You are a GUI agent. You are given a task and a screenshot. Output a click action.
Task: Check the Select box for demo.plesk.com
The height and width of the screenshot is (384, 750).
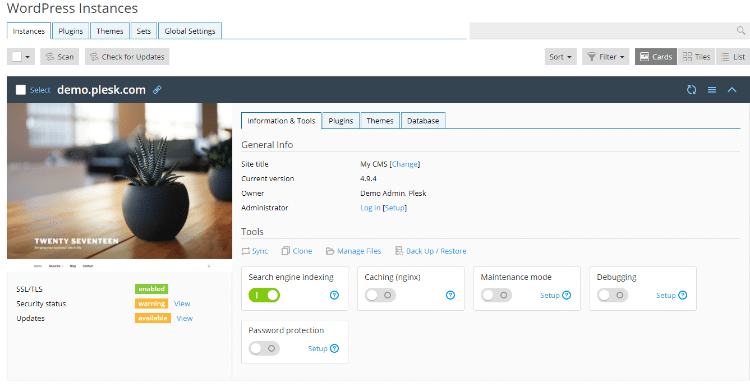(21, 90)
